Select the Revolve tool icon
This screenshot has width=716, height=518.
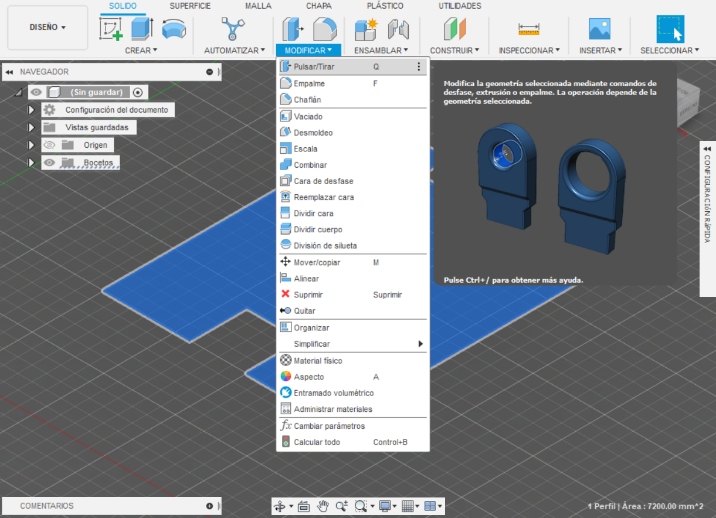coord(174,29)
